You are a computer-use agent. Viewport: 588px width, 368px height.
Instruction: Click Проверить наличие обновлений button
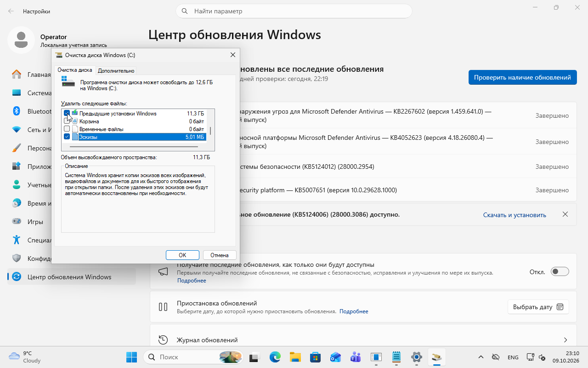(x=522, y=77)
